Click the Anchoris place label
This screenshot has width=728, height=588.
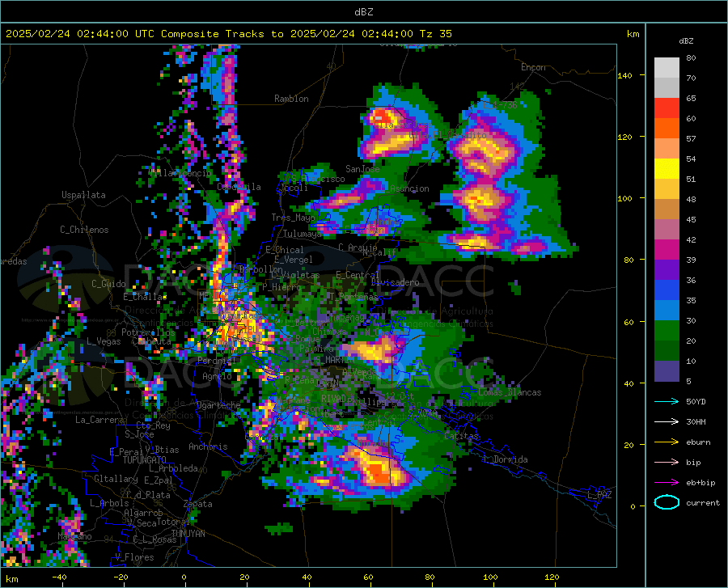[x=208, y=447]
